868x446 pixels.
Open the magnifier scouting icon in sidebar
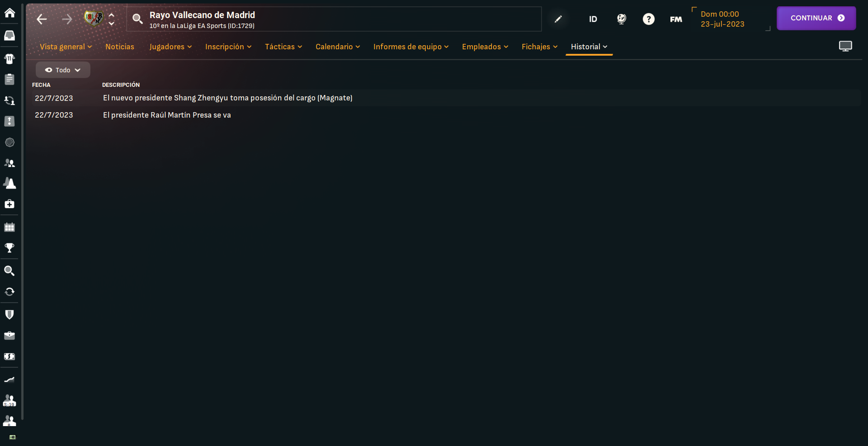[x=9, y=270]
